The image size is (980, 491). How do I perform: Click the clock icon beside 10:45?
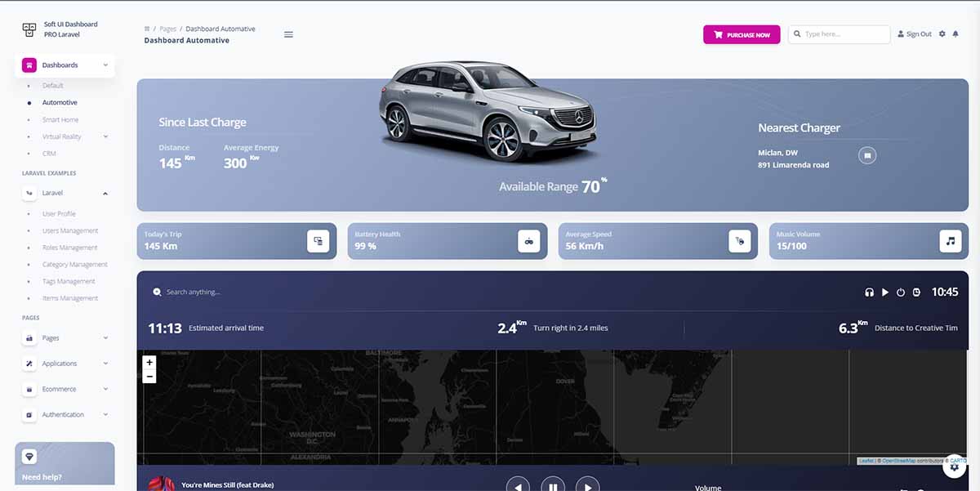point(916,292)
